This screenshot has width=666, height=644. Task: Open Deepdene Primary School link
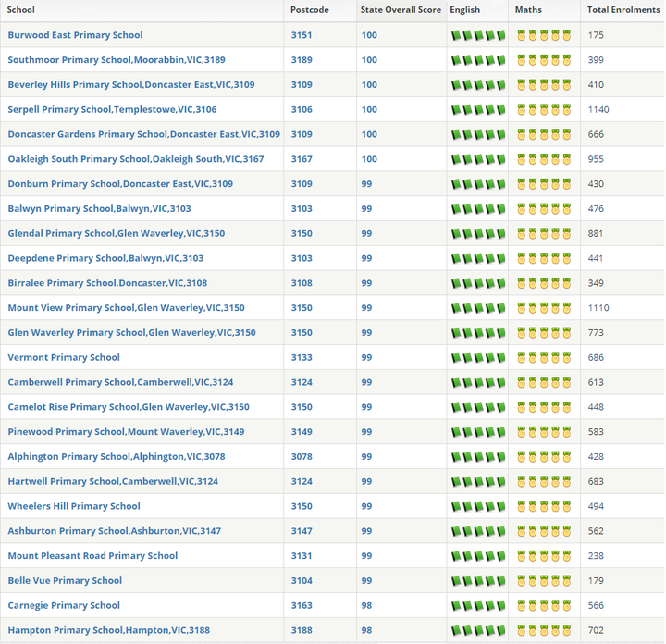(105, 258)
